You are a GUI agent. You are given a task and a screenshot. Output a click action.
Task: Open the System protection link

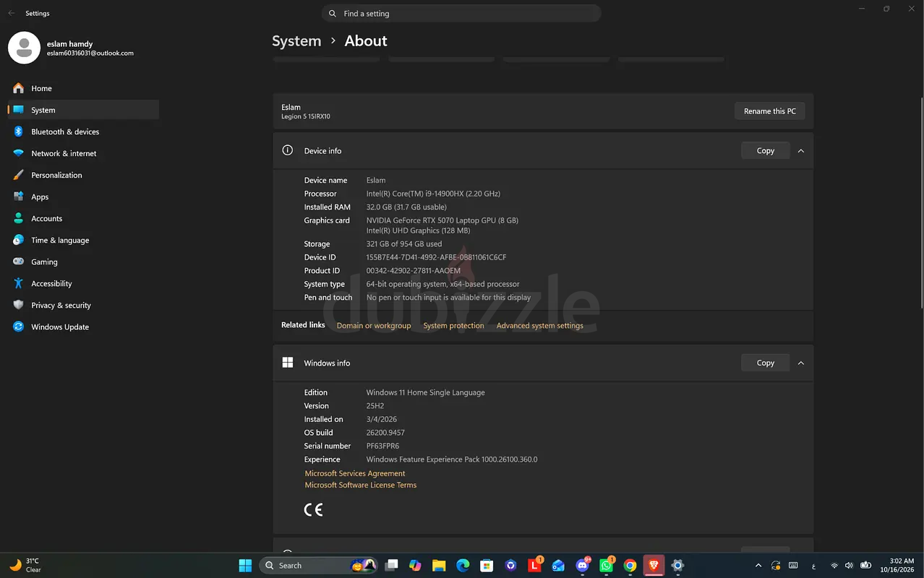click(453, 326)
